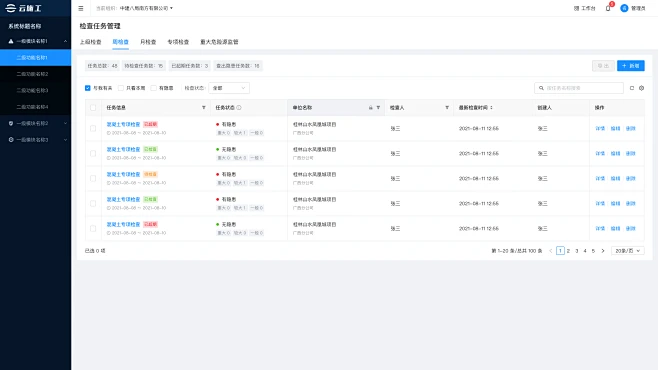Viewport: 658px width, 370px height.
Task: Click the task name search input field
Action: point(579,88)
